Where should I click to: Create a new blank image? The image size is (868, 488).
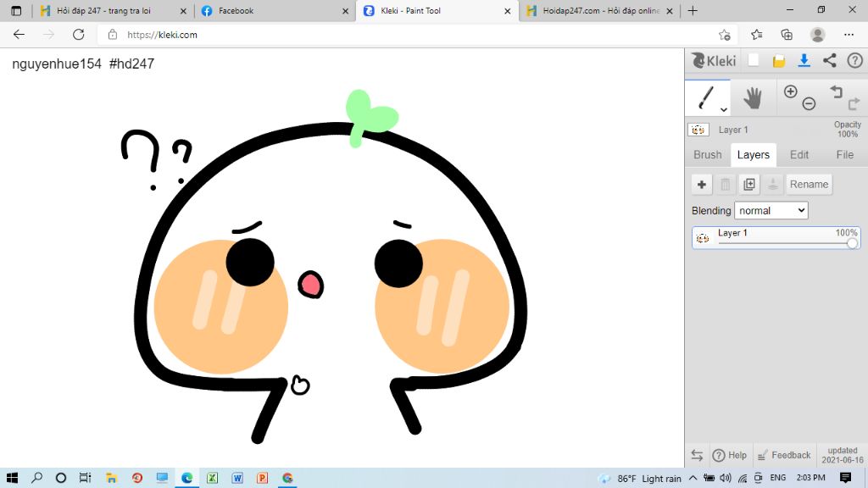[754, 60]
